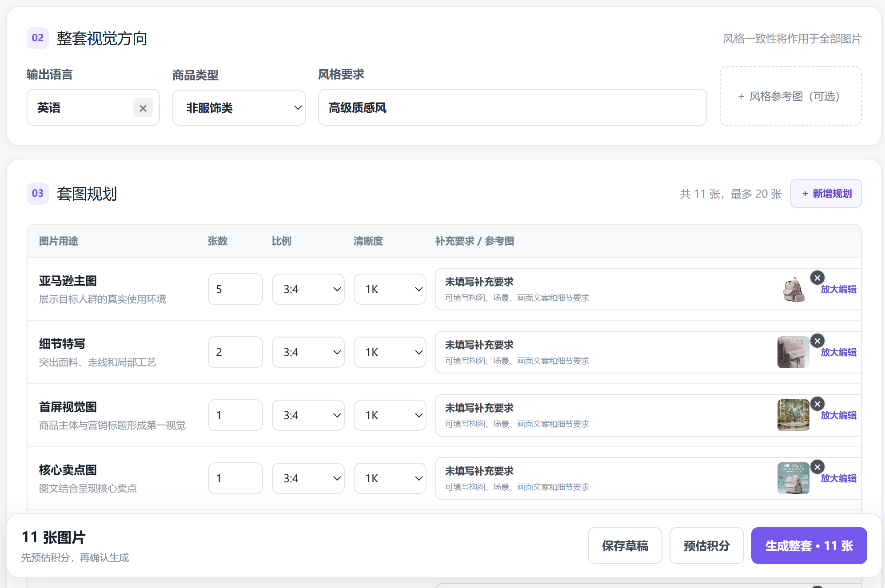Edit the 张数 field for 首屏视觉图
The width and height of the screenshot is (885, 588).
235,415
